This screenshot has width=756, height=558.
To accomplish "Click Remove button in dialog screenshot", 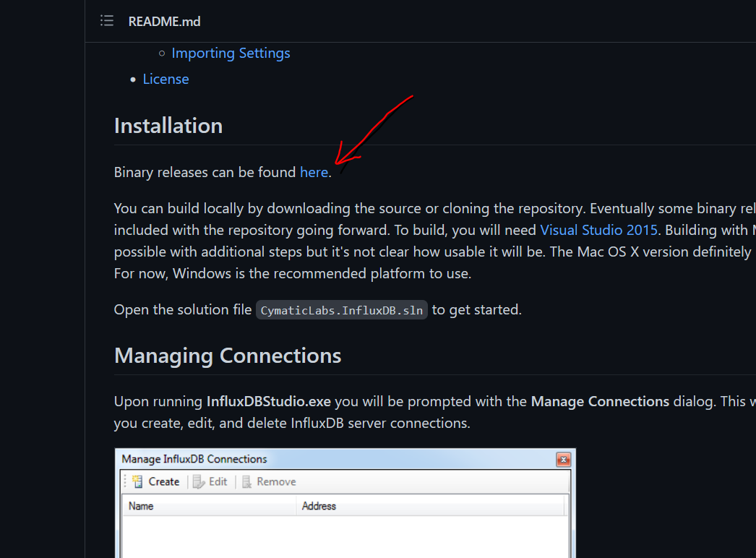I will pos(269,482).
